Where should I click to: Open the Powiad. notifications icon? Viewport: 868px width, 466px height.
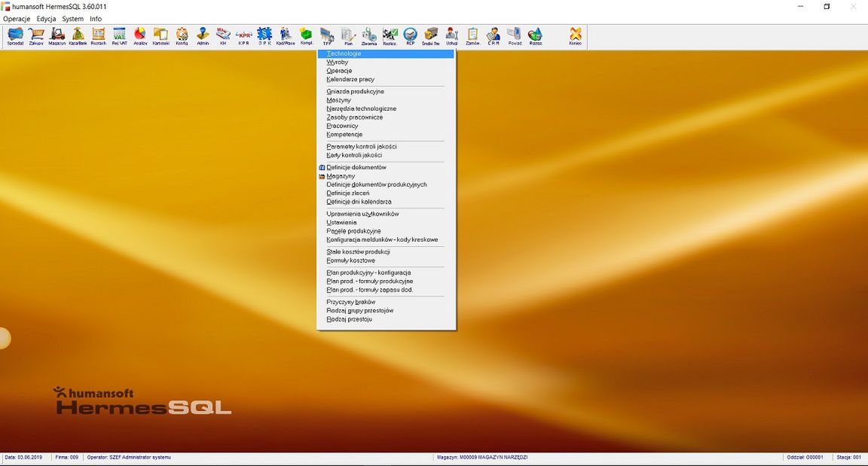pos(515,36)
